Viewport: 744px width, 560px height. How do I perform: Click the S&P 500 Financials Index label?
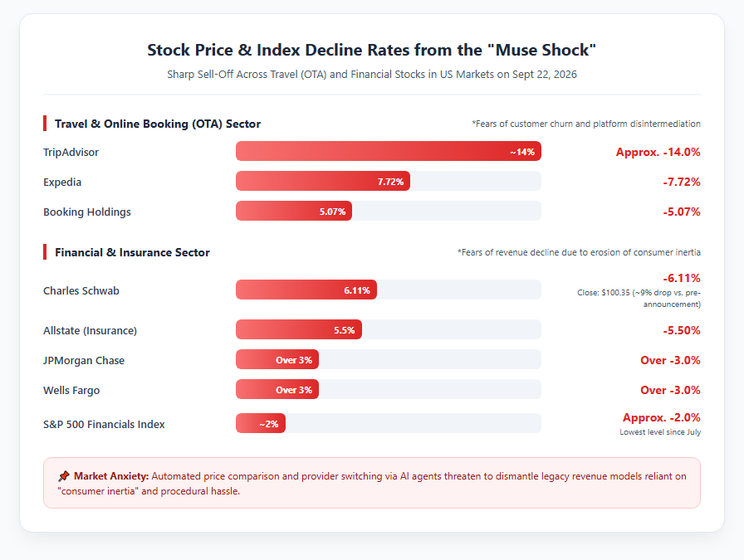coord(104,425)
